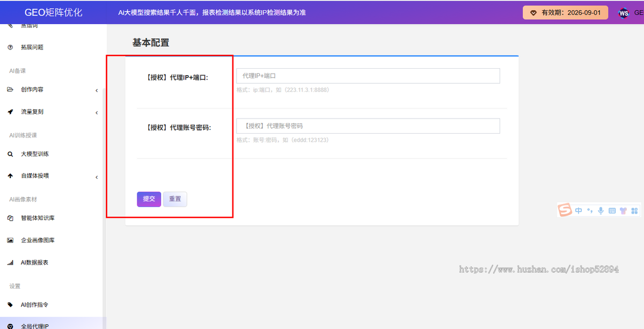Focus the 【授权】代理账号密码 input field
The image size is (644, 329).
point(368,126)
